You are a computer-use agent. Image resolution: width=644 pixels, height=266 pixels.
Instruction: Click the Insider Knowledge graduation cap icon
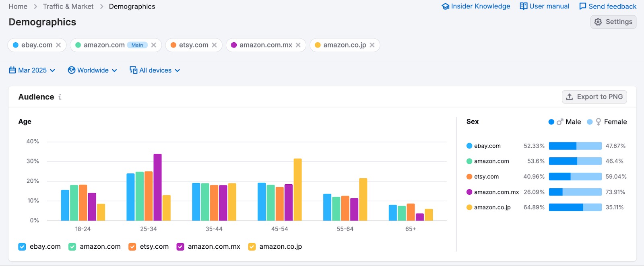click(x=445, y=6)
